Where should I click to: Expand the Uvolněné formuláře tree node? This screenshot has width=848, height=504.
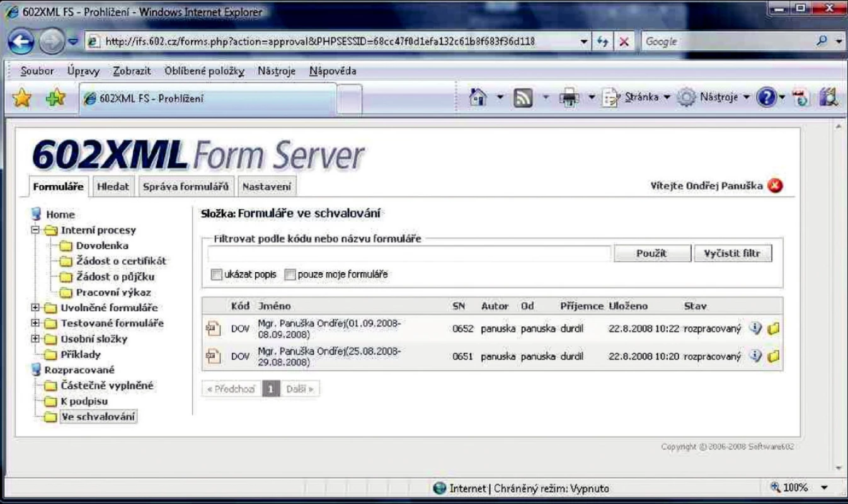pos(36,308)
